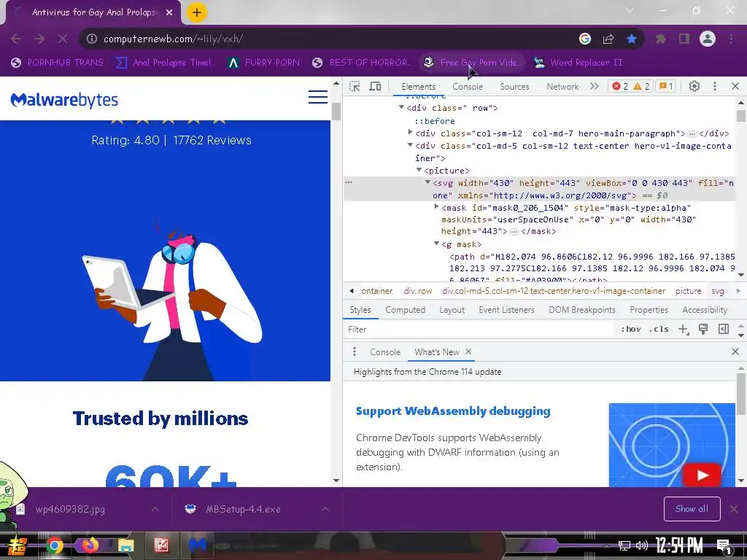Click Show all downloads button
The image size is (747, 560).
pyautogui.click(x=692, y=508)
